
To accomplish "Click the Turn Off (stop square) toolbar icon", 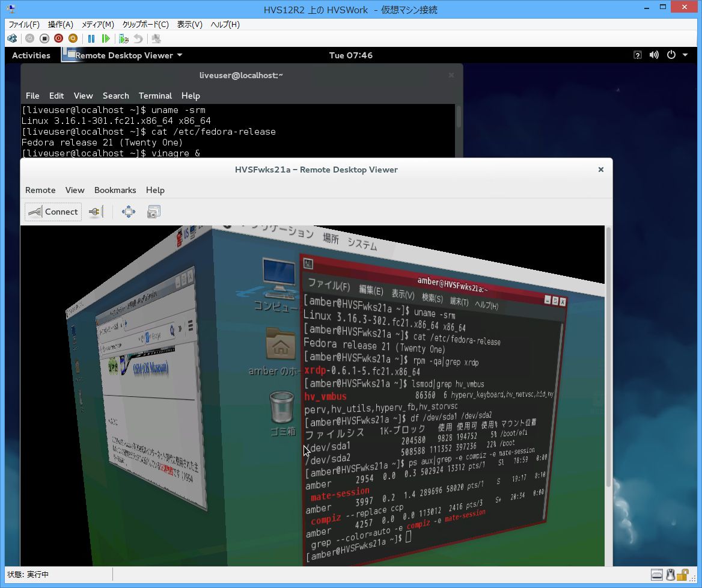I will tap(44, 38).
